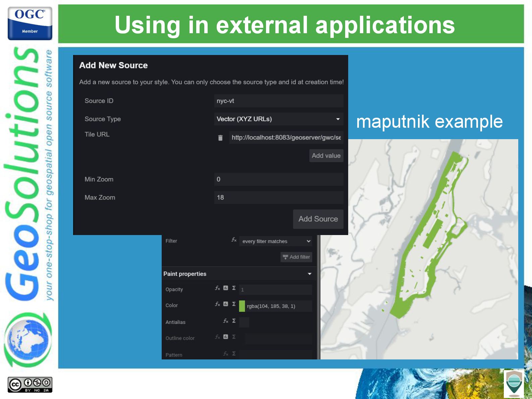This screenshot has width=532, height=399.
Task: Click the shield badge icon at slide corner
Action: click(x=514, y=384)
